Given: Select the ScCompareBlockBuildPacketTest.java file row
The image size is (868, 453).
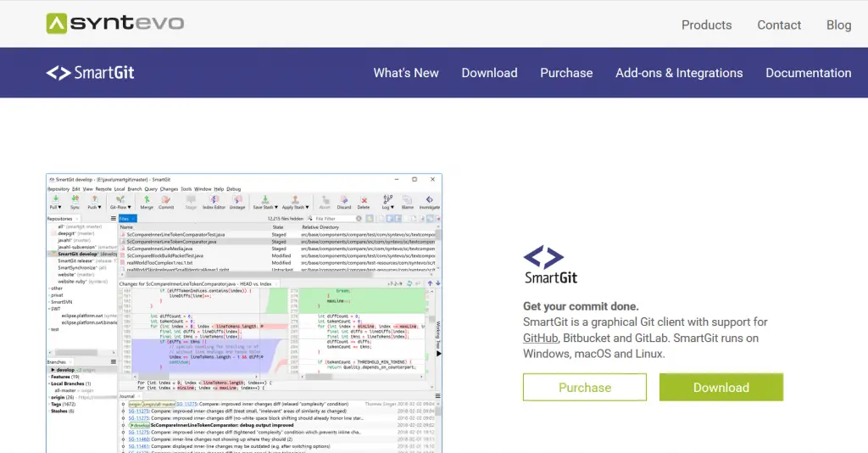Looking at the screenshot, I should click(x=278, y=256).
